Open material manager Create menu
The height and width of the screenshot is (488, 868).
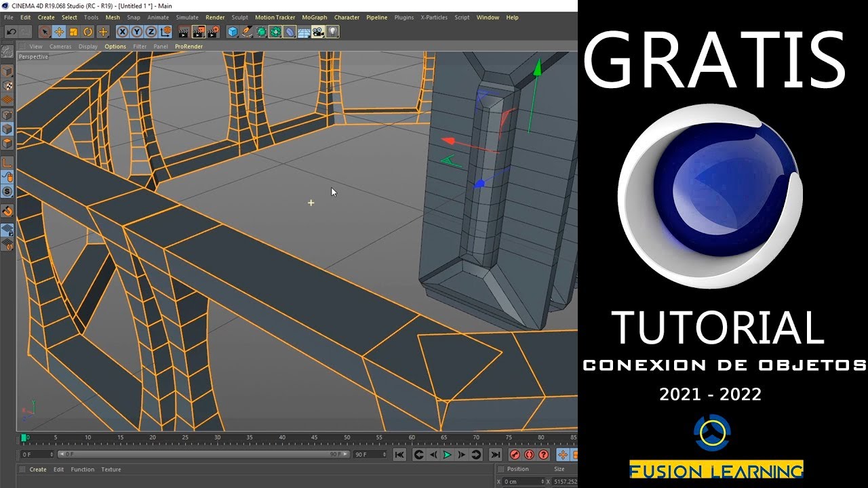point(38,470)
